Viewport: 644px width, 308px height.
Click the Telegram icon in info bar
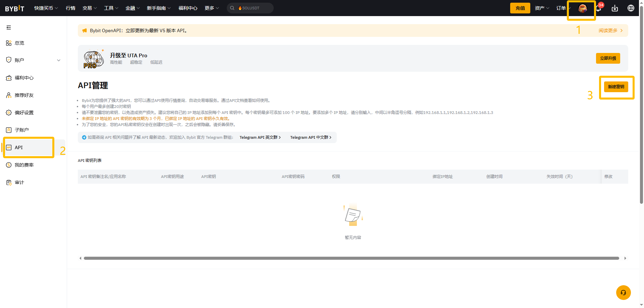point(84,137)
